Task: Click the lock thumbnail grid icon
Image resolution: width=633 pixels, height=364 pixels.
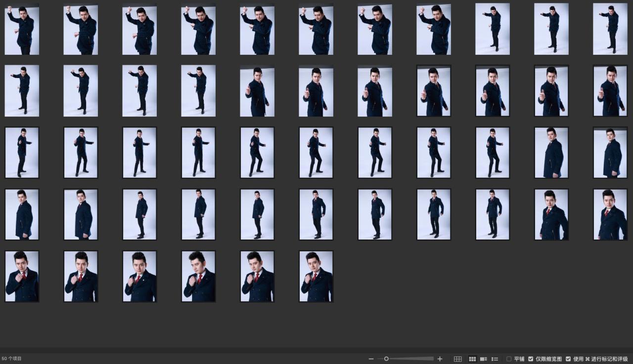Action: click(x=458, y=359)
